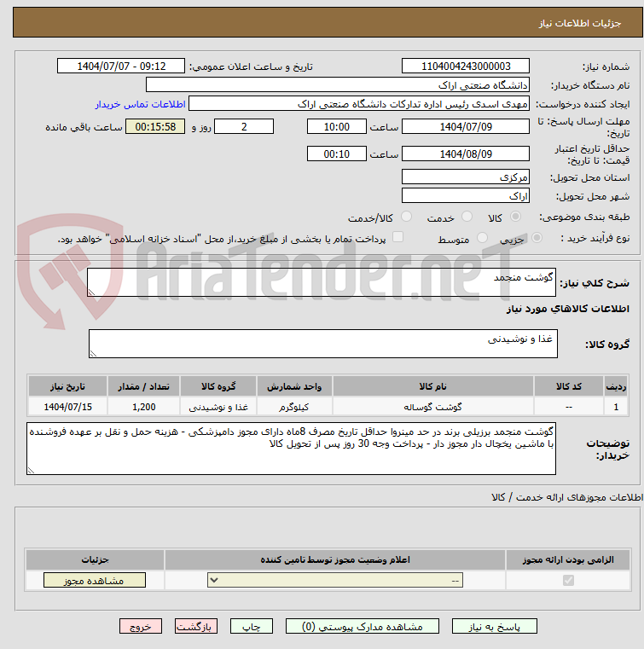Click the 'نام کالا' column header
644x649 pixels.
coord(432,386)
